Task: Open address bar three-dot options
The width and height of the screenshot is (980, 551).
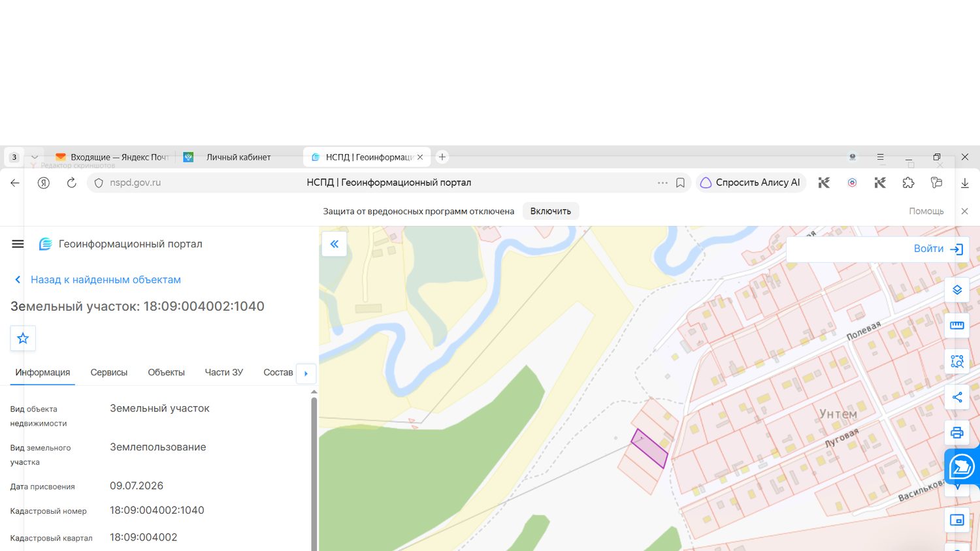Action: [662, 183]
